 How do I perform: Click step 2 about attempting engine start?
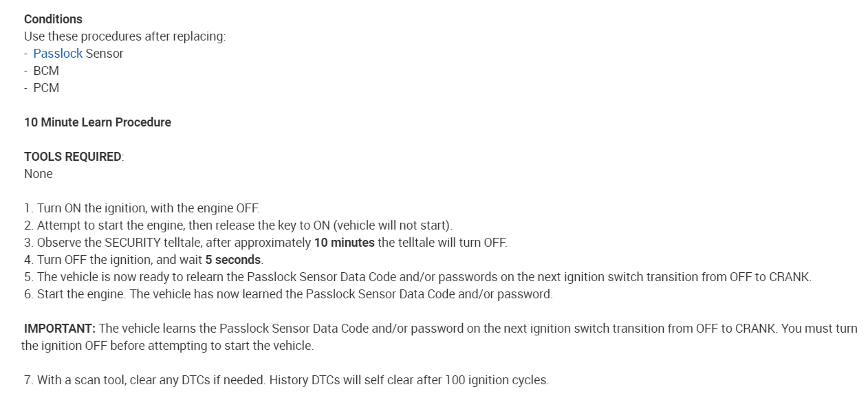coord(239,225)
